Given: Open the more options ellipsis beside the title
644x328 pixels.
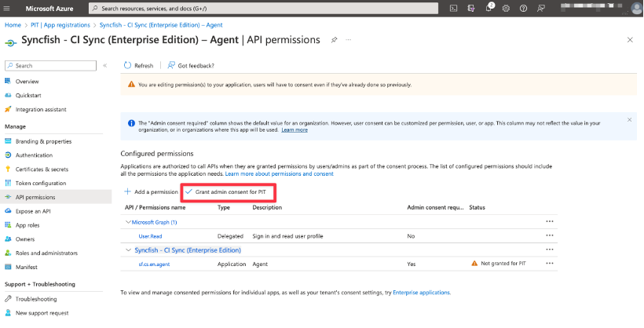Looking at the screenshot, I should pos(348,40).
